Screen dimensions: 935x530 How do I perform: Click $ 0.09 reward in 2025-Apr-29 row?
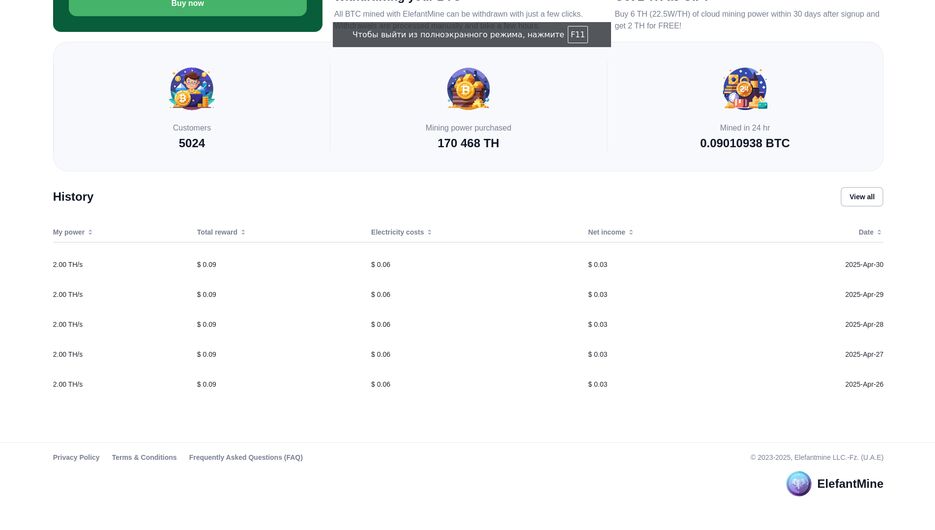point(206,295)
